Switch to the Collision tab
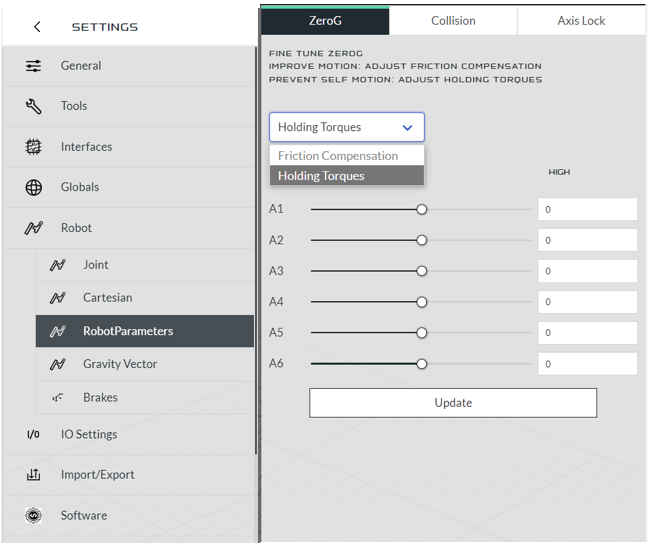Viewport: 650px width, 544px height. point(453,21)
